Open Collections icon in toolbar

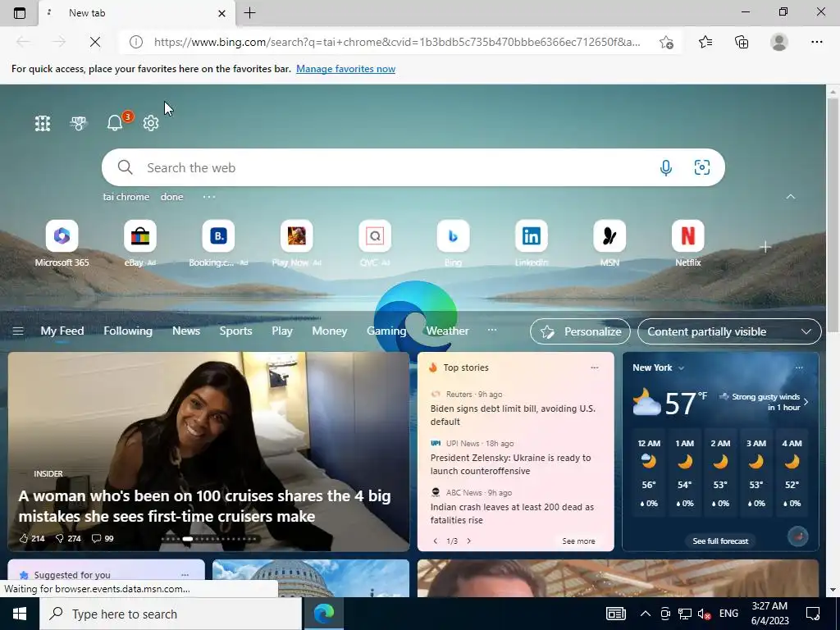[742, 42]
